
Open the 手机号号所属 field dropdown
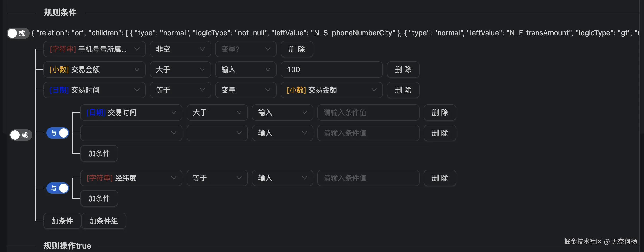pyautogui.click(x=94, y=49)
